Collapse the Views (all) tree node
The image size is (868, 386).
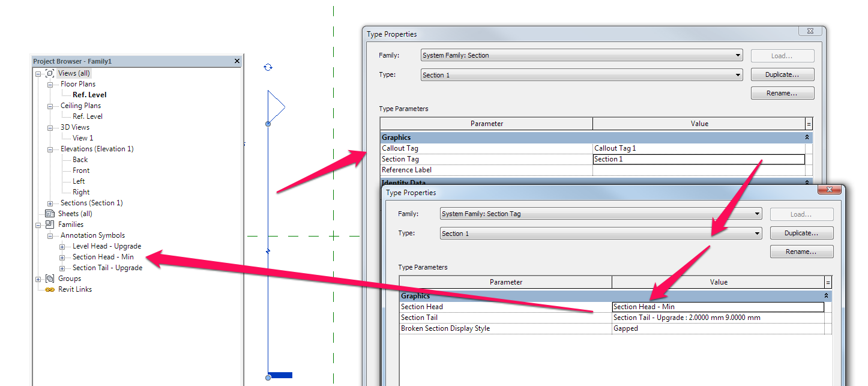(x=38, y=74)
